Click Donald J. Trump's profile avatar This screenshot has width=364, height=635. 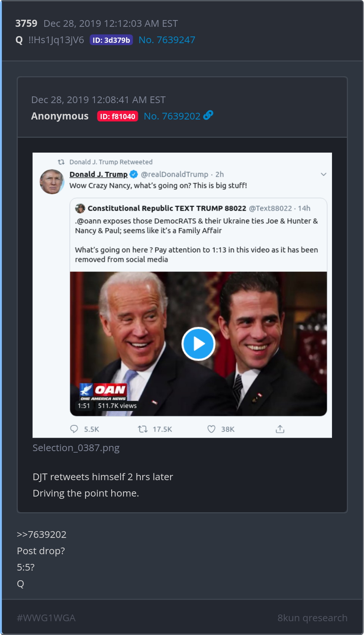[52, 182]
